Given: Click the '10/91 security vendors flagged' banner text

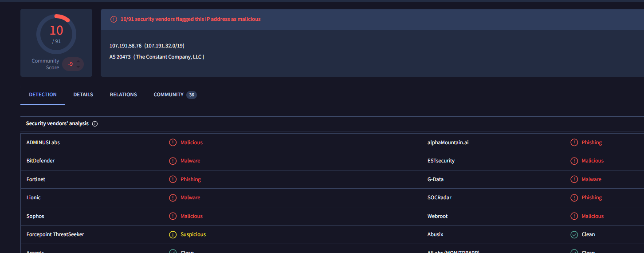Looking at the screenshot, I should pos(191,19).
